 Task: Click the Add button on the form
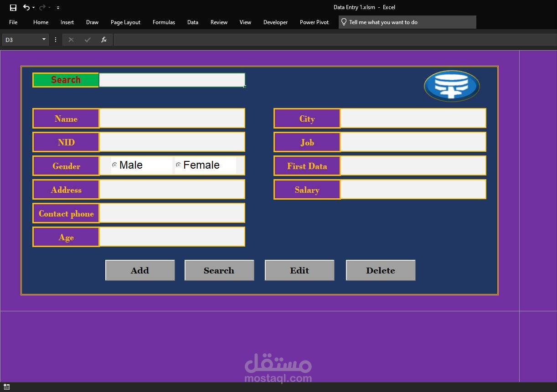tap(139, 270)
